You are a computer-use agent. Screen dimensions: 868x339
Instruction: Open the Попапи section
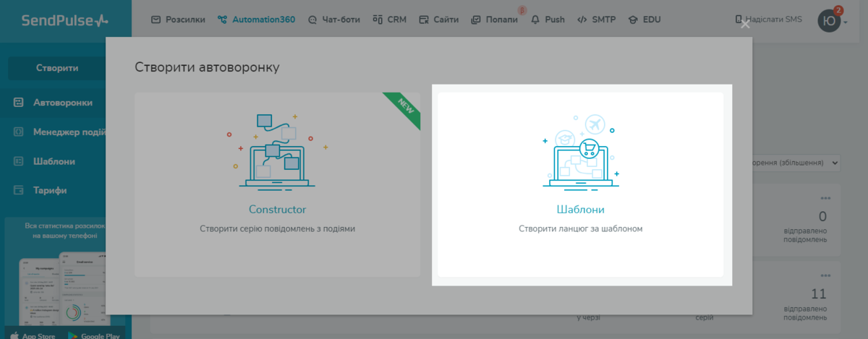click(x=494, y=20)
